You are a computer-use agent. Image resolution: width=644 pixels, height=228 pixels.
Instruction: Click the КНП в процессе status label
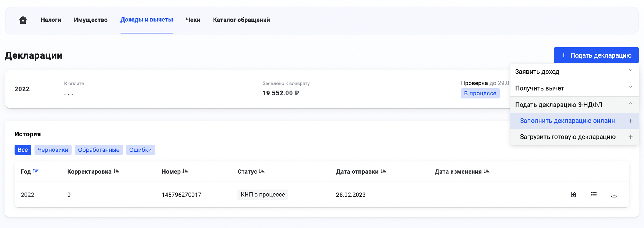(263, 195)
